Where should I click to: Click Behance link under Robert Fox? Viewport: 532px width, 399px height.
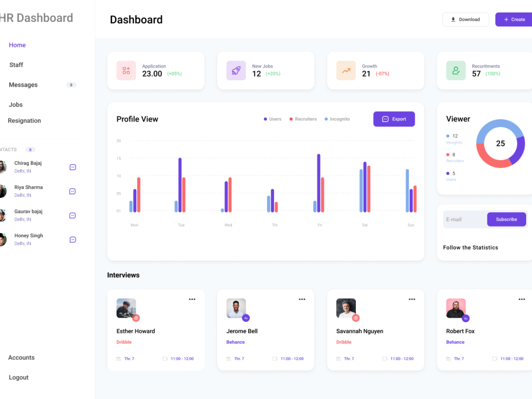455,342
